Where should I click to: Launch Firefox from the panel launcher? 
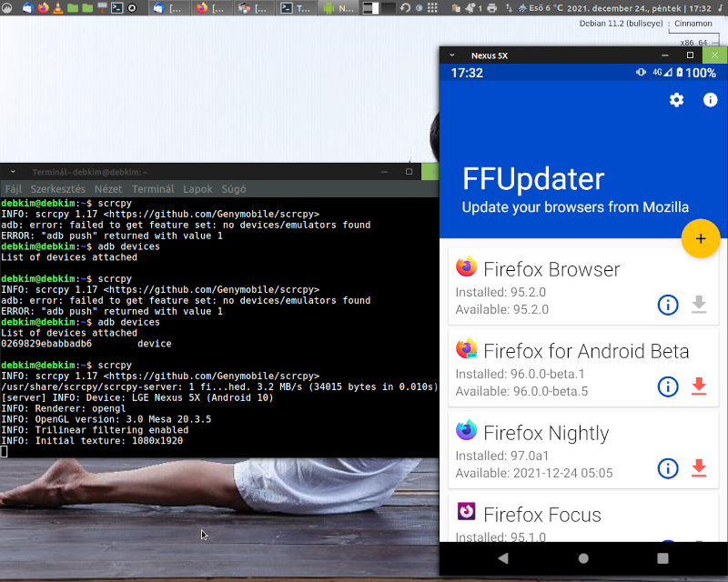click(x=43, y=8)
